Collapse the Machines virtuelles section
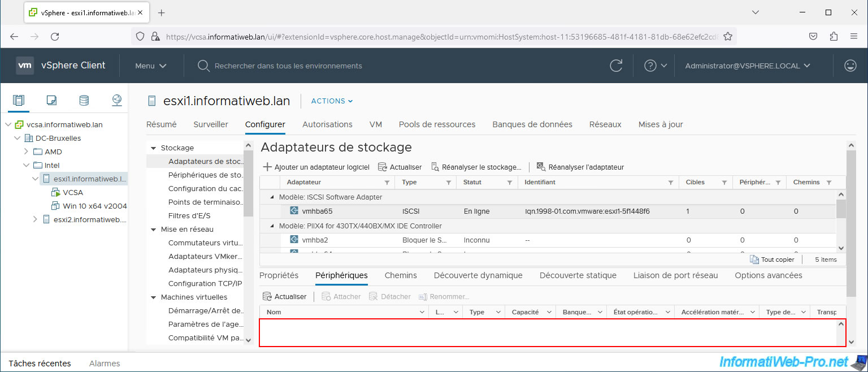 pos(153,297)
